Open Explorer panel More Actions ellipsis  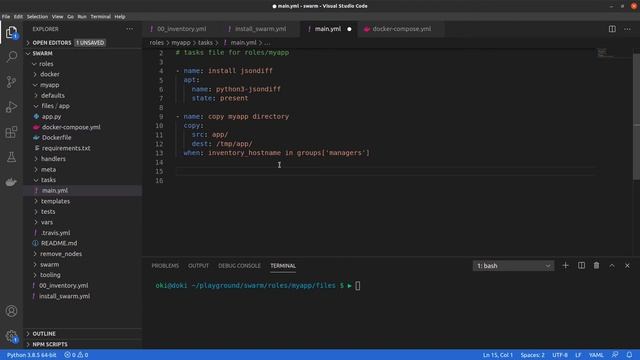(x=130, y=29)
